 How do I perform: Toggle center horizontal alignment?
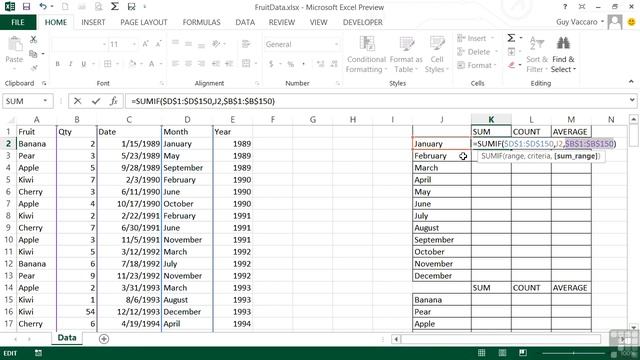[188, 64]
